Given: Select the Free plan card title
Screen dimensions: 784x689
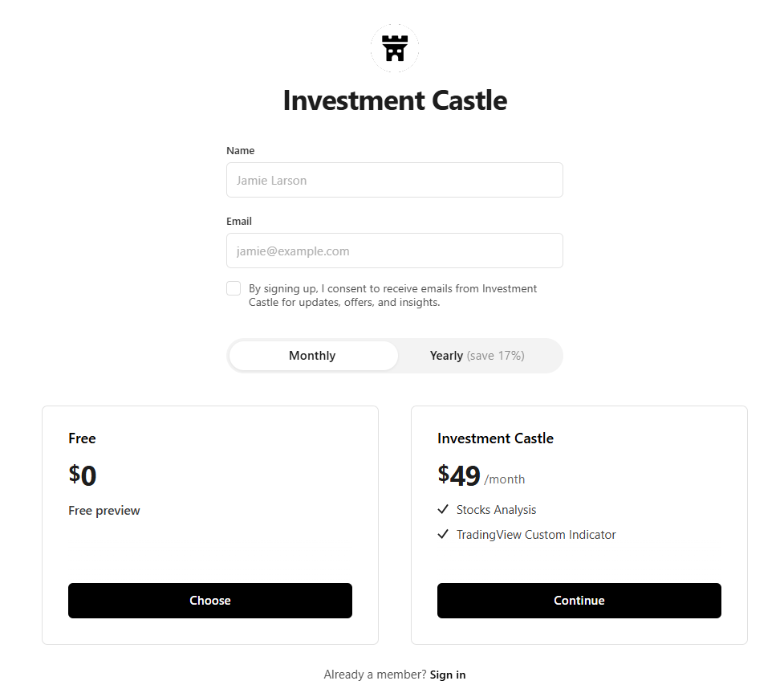Looking at the screenshot, I should [x=82, y=438].
